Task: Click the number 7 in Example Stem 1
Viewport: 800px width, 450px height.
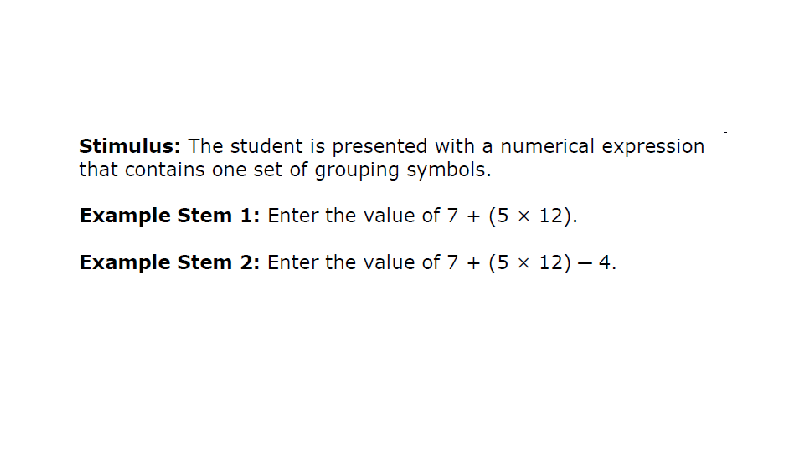Action: (452, 216)
